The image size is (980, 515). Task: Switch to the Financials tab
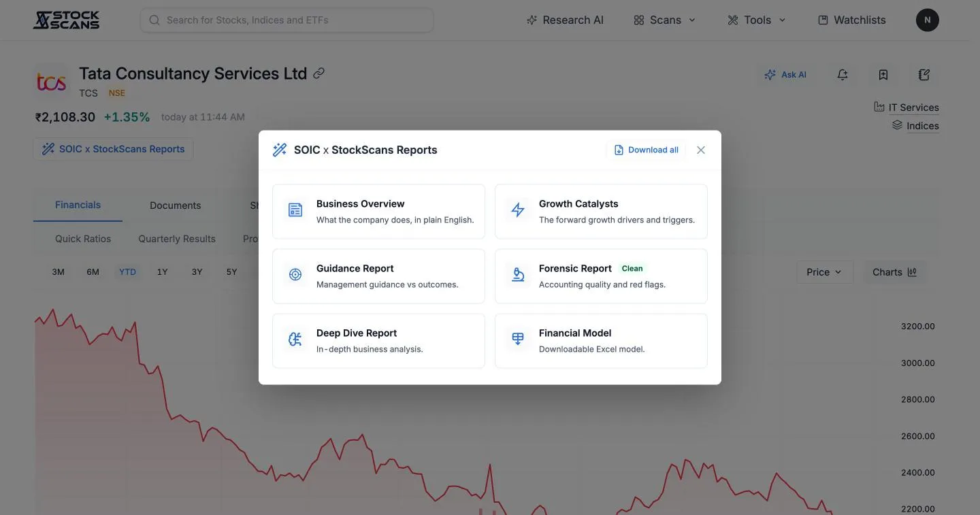(78, 205)
